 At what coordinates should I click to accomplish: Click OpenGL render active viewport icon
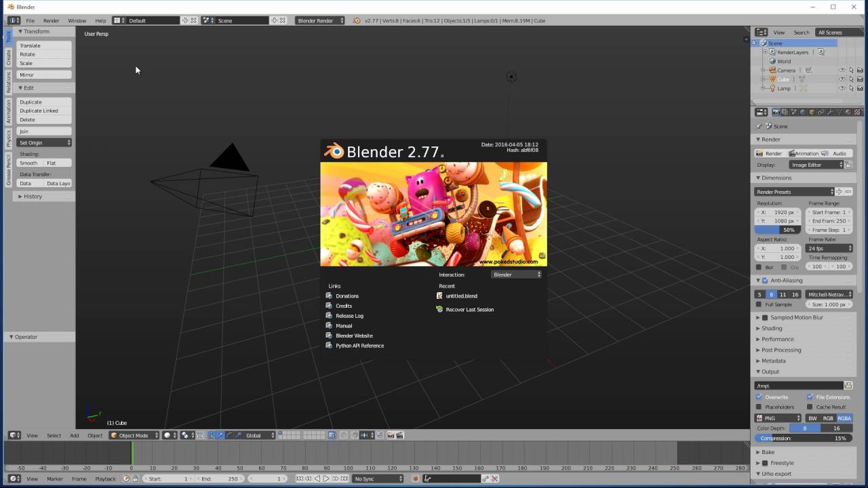pos(391,435)
